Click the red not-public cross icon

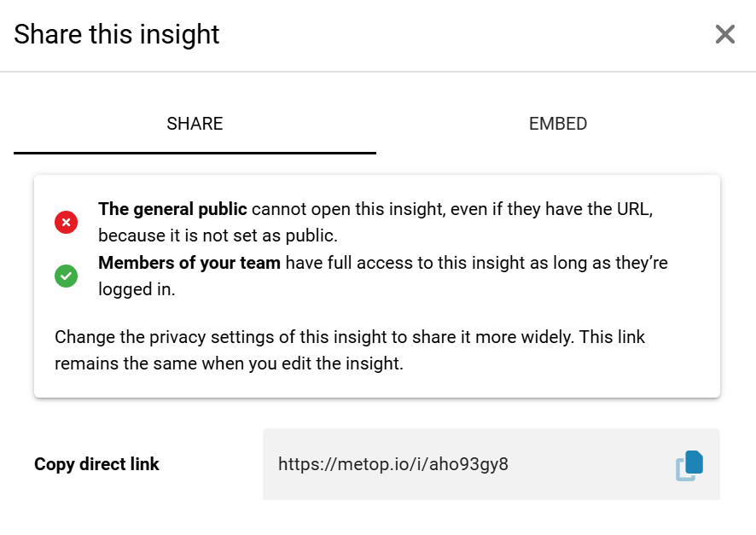(x=67, y=222)
